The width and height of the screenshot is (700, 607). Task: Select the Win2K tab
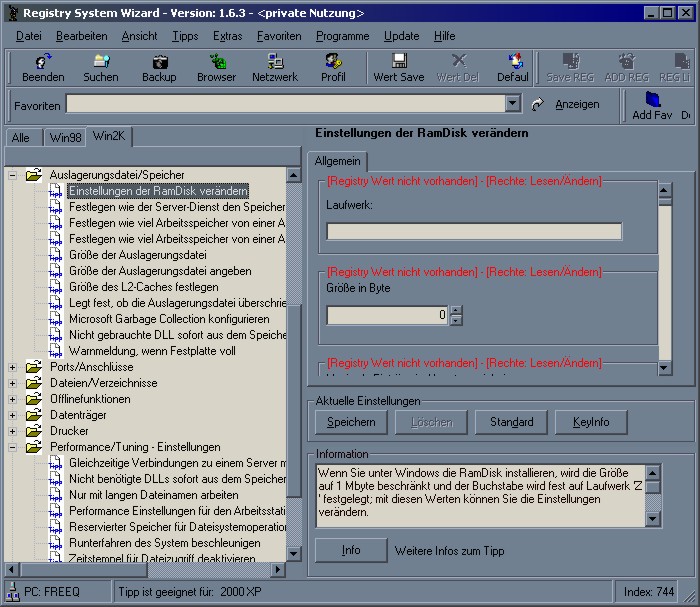109,136
